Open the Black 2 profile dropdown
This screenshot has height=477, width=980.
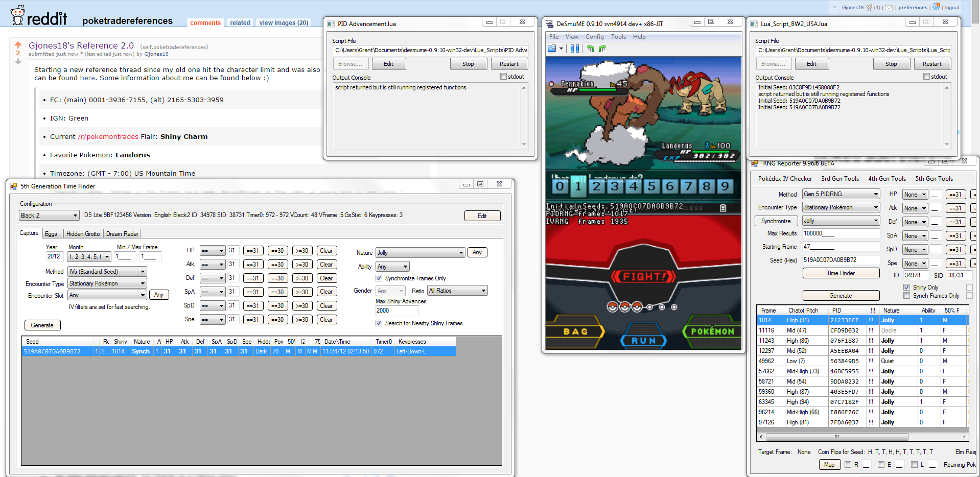point(50,216)
